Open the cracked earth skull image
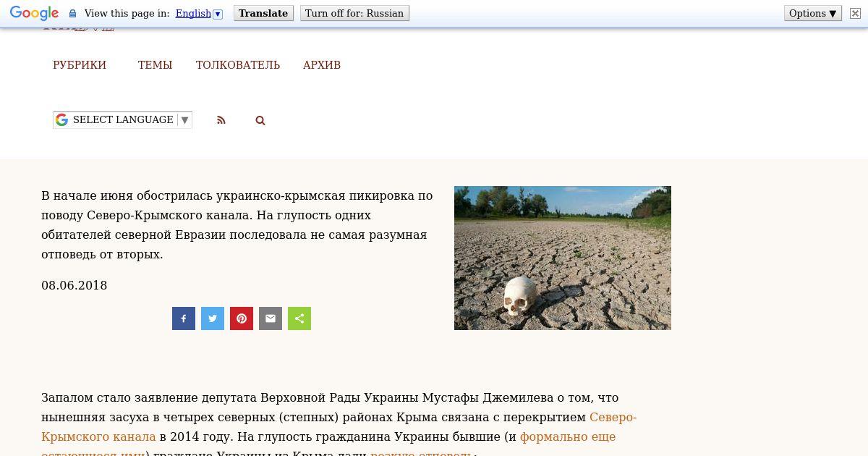Viewport: 868px width, 456px height. click(x=563, y=258)
